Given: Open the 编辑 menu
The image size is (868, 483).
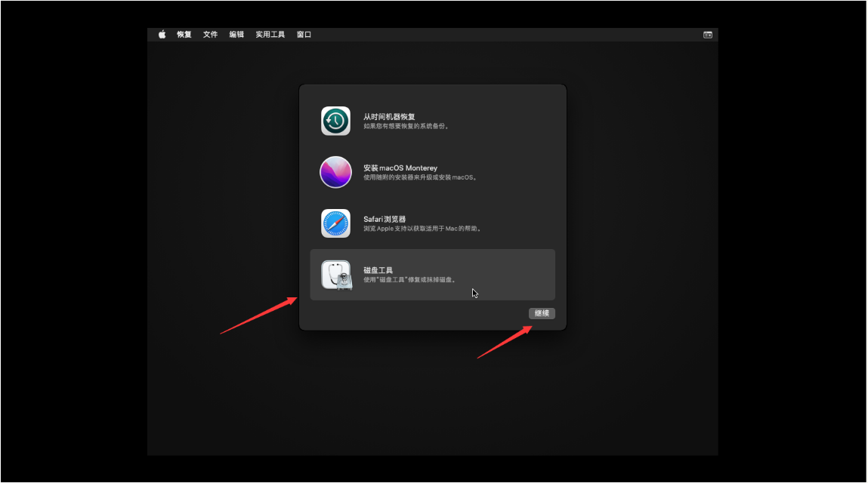Looking at the screenshot, I should pos(236,34).
